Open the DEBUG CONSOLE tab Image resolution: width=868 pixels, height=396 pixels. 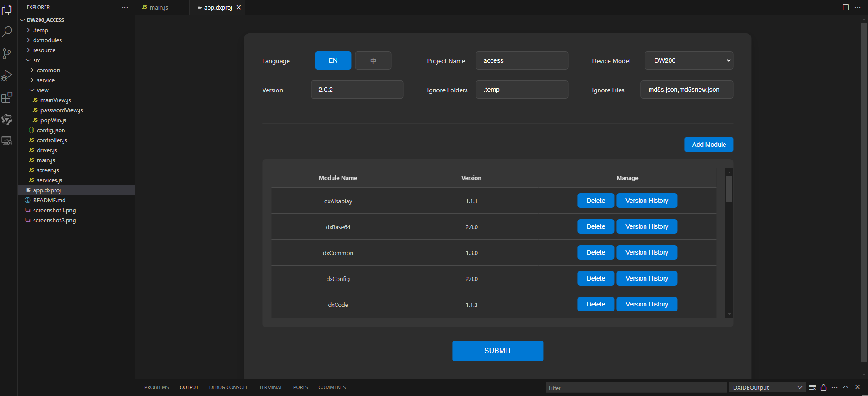(x=228, y=387)
